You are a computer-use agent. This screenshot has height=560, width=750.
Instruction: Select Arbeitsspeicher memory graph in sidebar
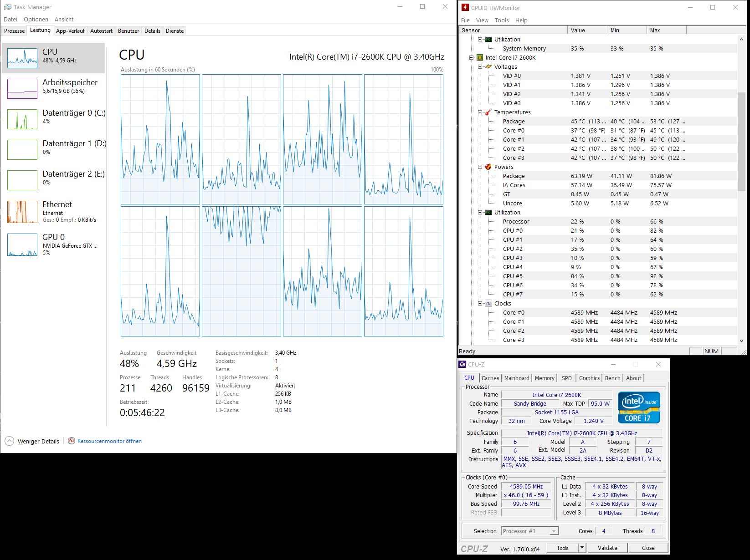click(22, 88)
